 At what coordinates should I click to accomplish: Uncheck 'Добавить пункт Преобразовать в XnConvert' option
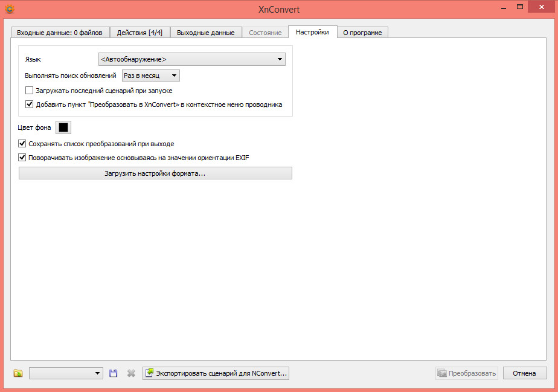(x=30, y=104)
